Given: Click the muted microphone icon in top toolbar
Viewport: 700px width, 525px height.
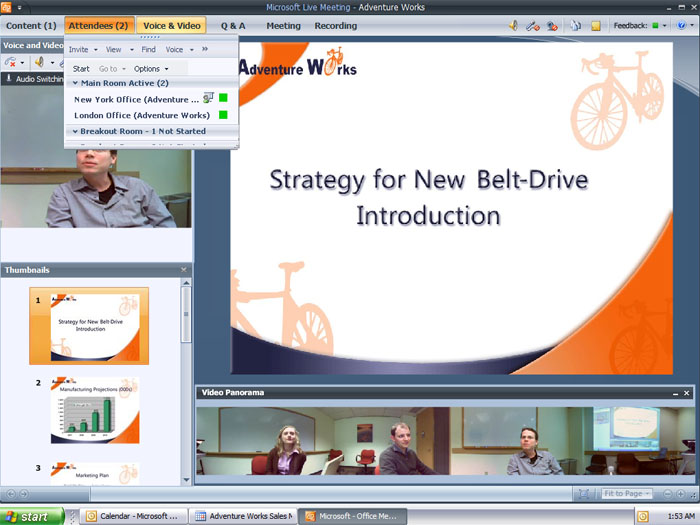Looking at the screenshot, I should tap(532, 26).
